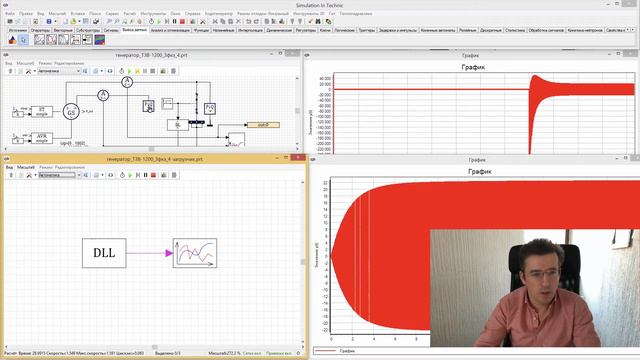Click the timer/initialize icon in main toolbar

point(151,21)
